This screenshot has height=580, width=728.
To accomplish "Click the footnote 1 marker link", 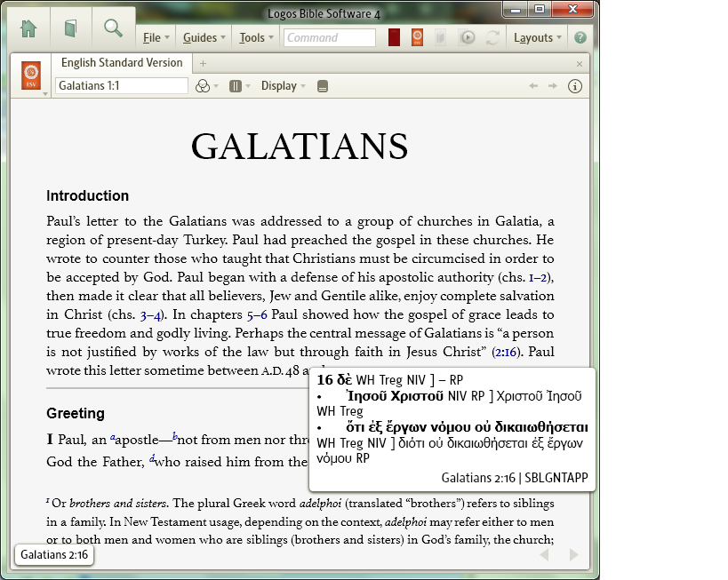I will (48, 501).
